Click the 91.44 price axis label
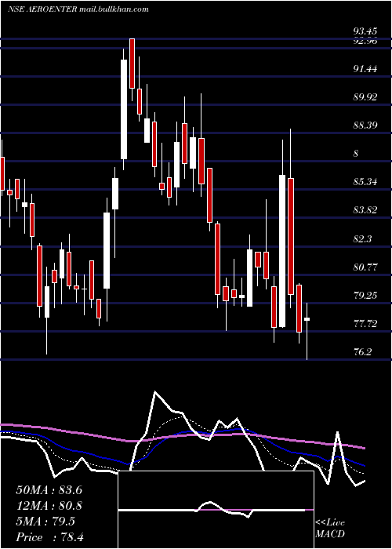392x549 pixels. tap(365, 69)
